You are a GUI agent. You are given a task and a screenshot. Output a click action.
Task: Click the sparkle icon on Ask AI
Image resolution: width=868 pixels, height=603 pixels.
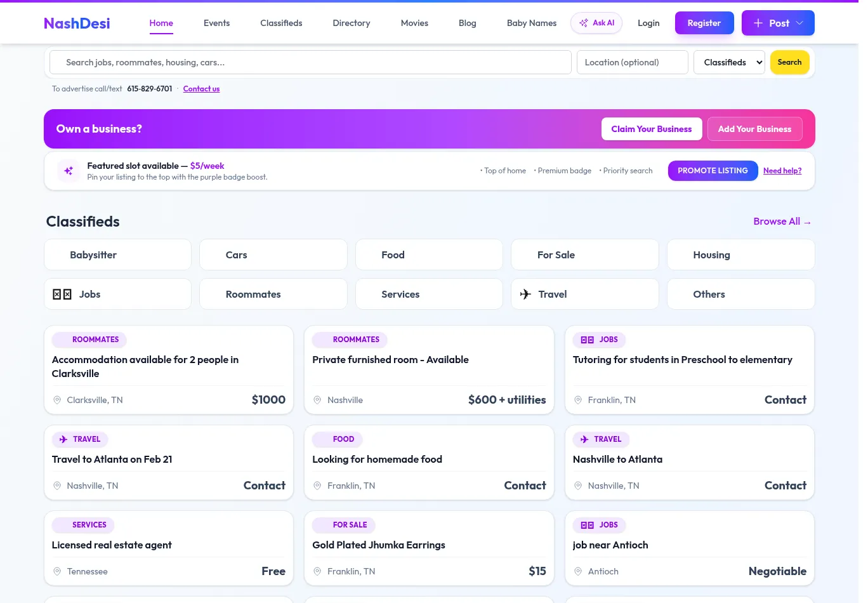point(584,22)
